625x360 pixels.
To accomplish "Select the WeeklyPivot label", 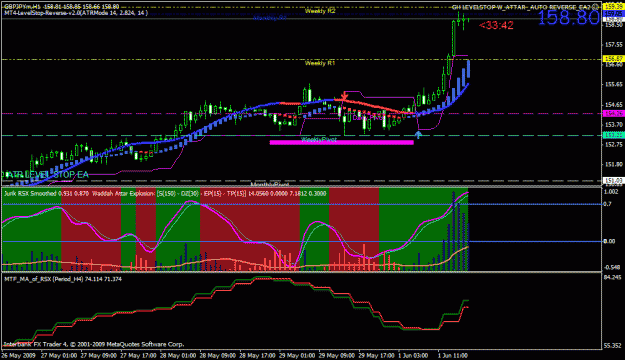I will click(318, 140).
